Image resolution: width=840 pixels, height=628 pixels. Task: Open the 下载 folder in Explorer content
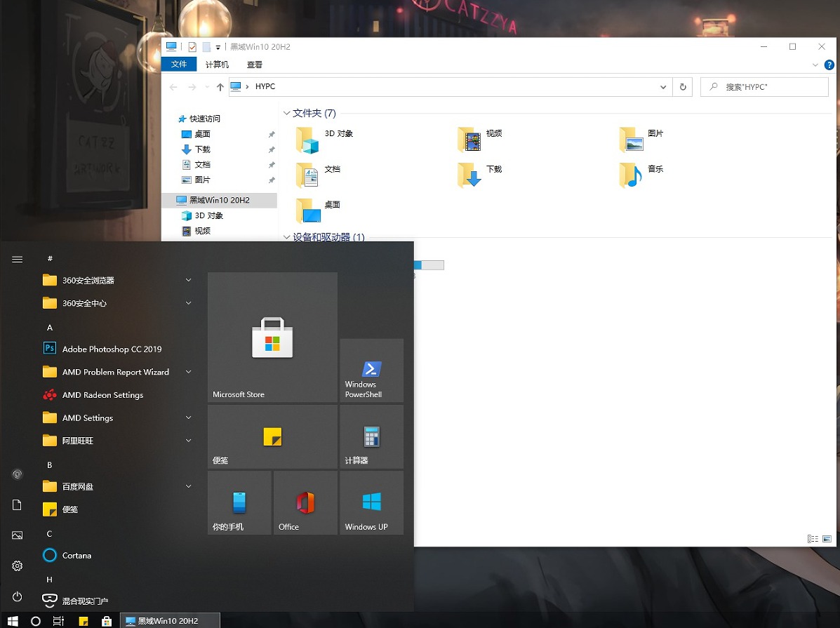480,175
